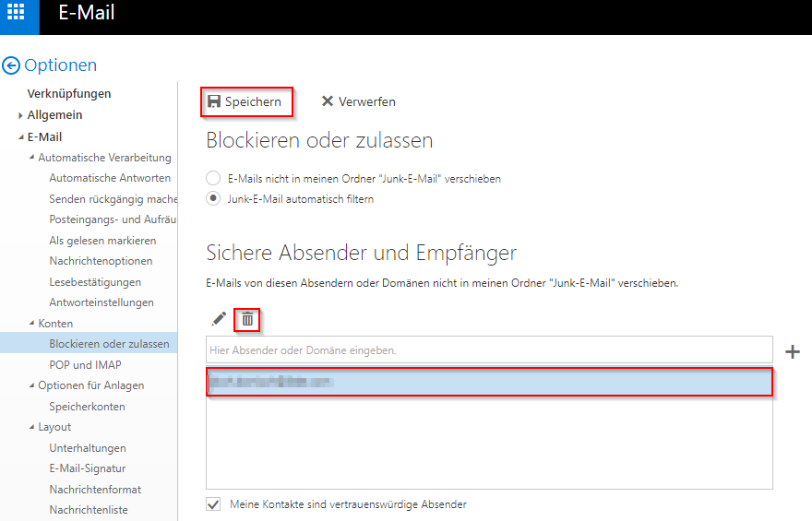The height and width of the screenshot is (521, 812).
Task: Toggle 'Meine Kontakte sind vertrauenswürdige Absender' checkbox
Action: [x=213, y=504]
